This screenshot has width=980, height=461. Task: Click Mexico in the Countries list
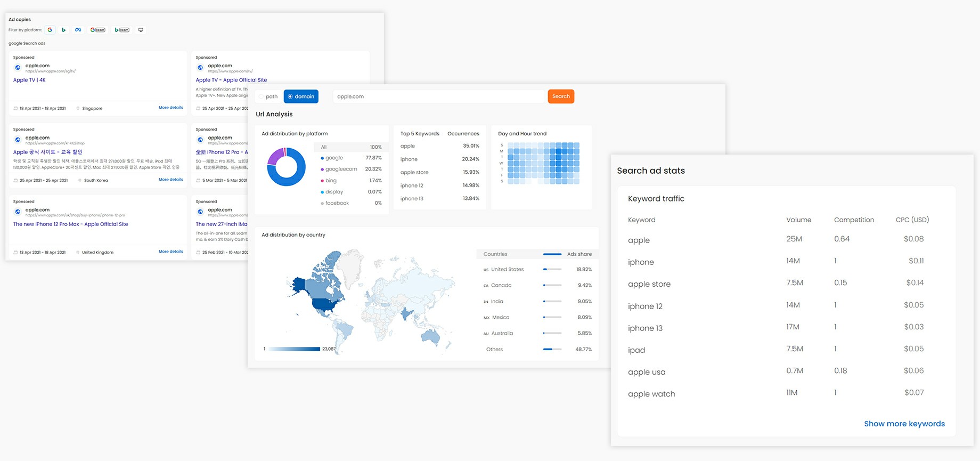pos(501,318)
